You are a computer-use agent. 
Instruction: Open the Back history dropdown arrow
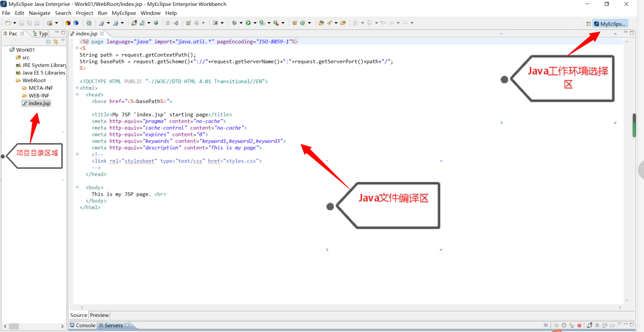[x=398, y=23]
